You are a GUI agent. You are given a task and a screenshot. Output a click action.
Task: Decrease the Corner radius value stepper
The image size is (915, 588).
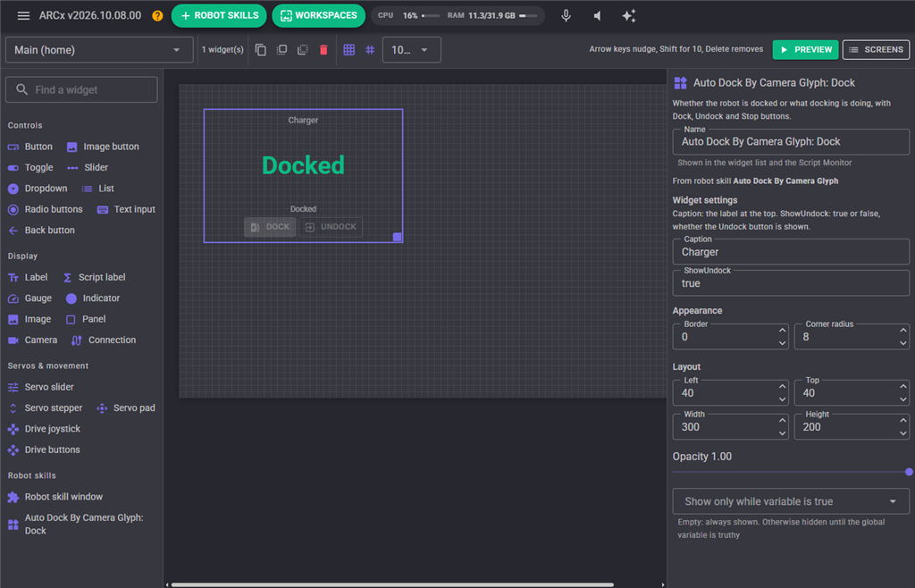click(x=902, y=343)
